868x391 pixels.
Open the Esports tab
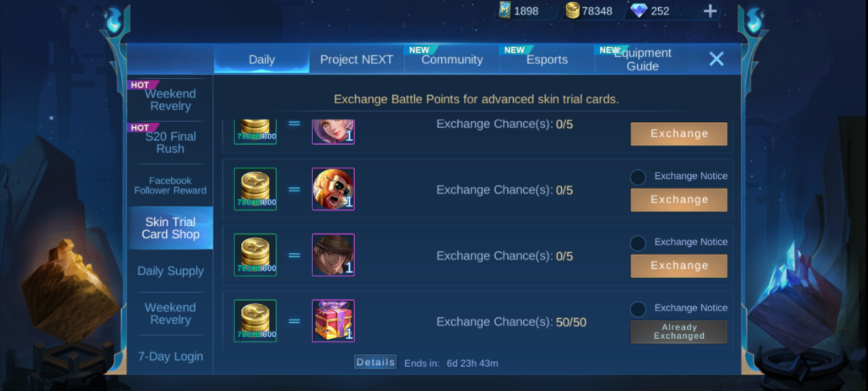click(x=547, y=59)
